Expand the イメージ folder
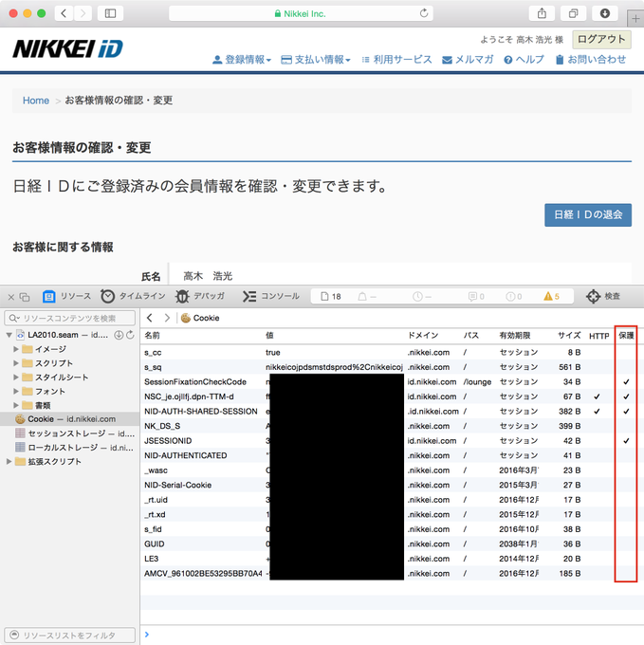Image resolution: width=644 pixels, height=645 pixels. coord(16,349)
